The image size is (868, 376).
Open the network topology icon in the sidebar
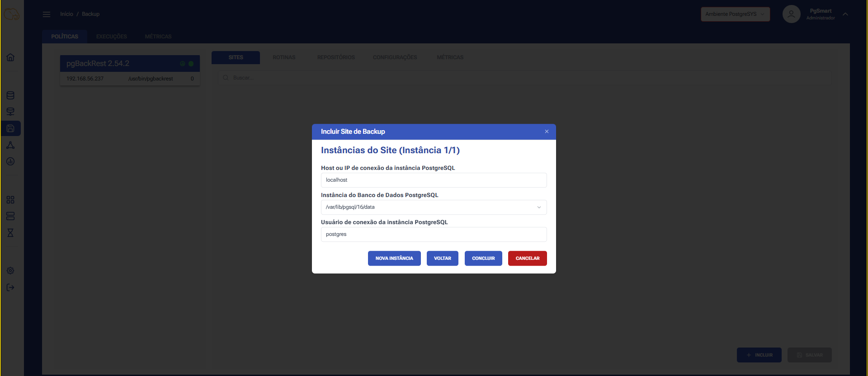pyautogui.click(x=10, y=145)
